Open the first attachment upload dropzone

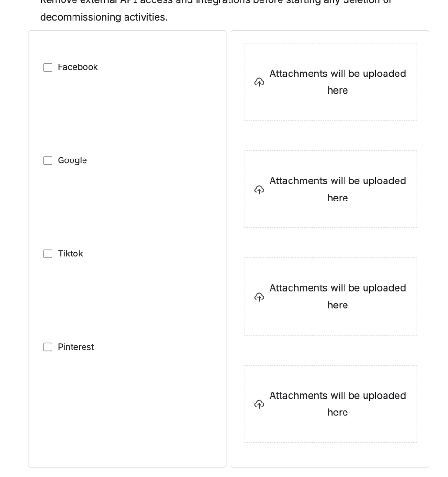[x=330, y=82]
